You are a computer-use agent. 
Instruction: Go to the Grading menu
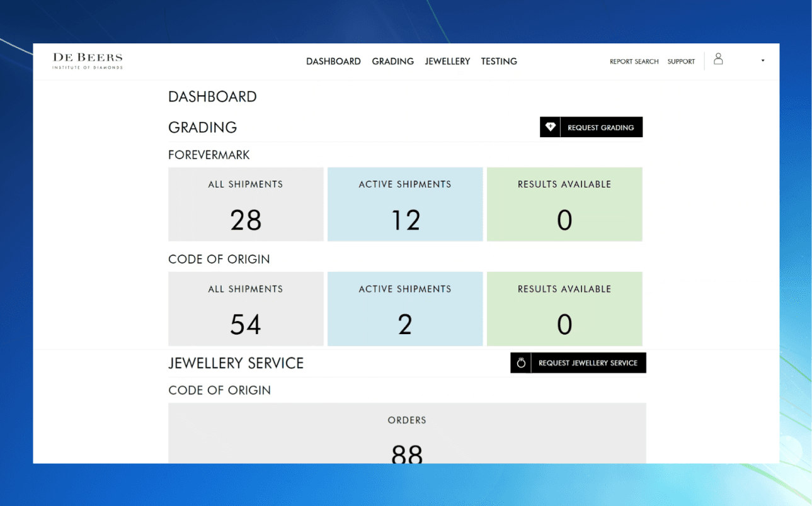coord(393,62)
